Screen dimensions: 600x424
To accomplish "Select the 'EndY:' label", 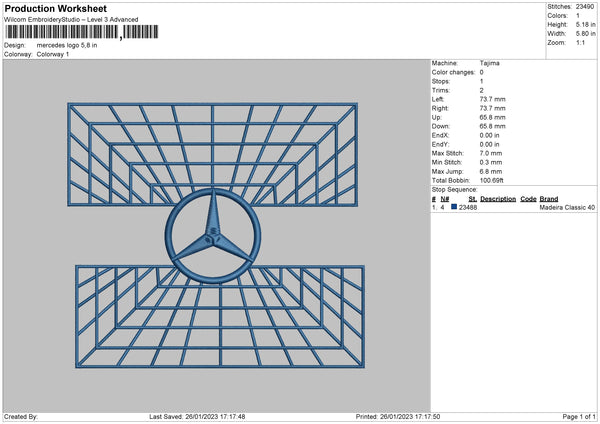I will [440, 145].
